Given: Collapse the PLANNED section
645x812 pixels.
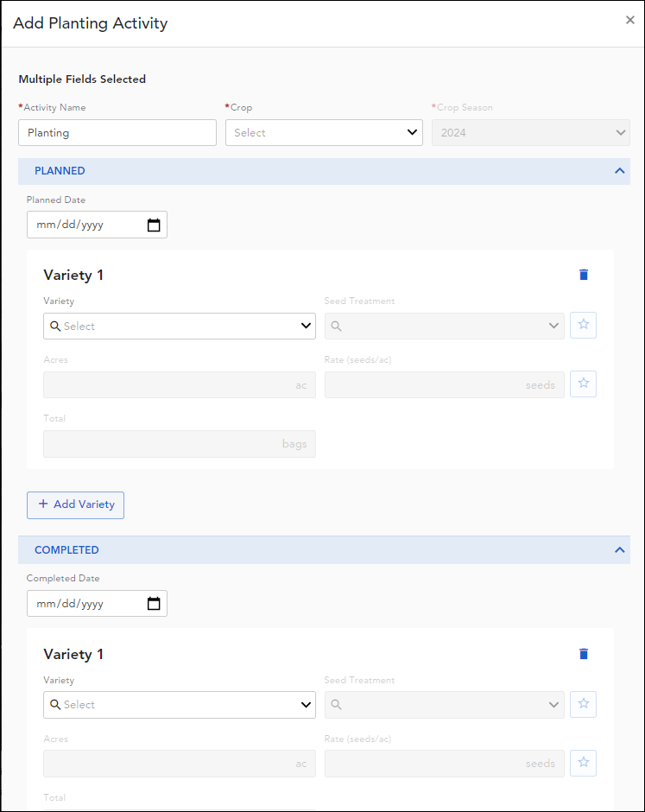Looking at the screenshot, I should pos(619,170).
